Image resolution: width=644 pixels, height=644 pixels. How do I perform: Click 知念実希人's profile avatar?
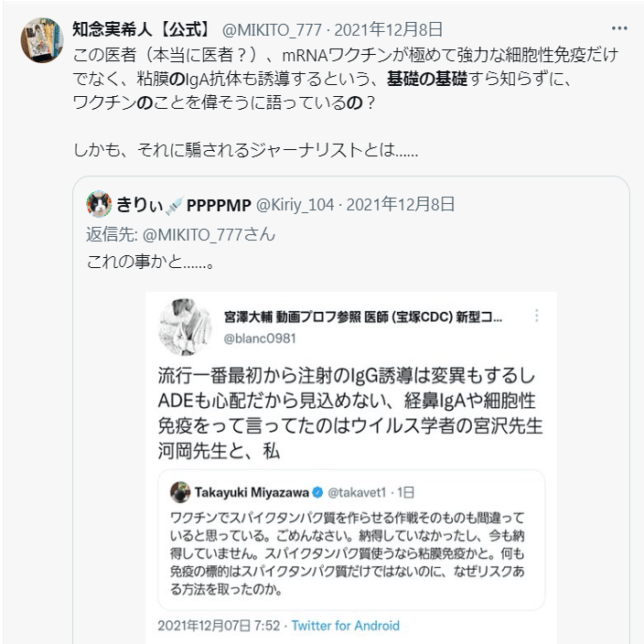pyautogui.click(x=40, y=40)
